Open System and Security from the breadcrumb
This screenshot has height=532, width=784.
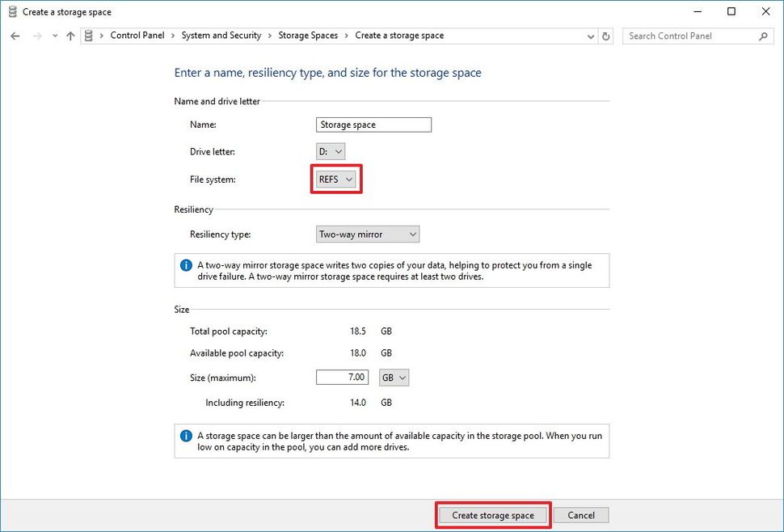[x=221, y=36]
